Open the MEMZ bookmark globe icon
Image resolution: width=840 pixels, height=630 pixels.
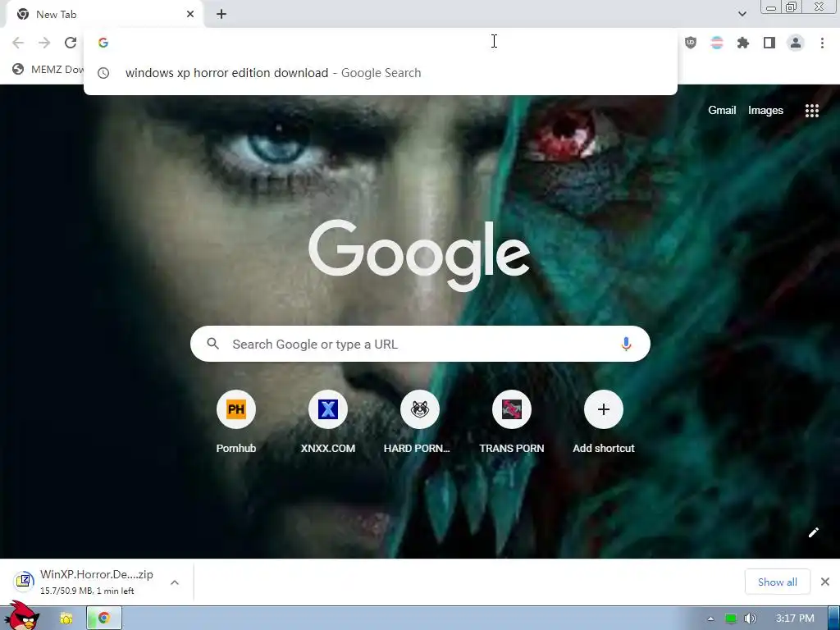point(18,69)
